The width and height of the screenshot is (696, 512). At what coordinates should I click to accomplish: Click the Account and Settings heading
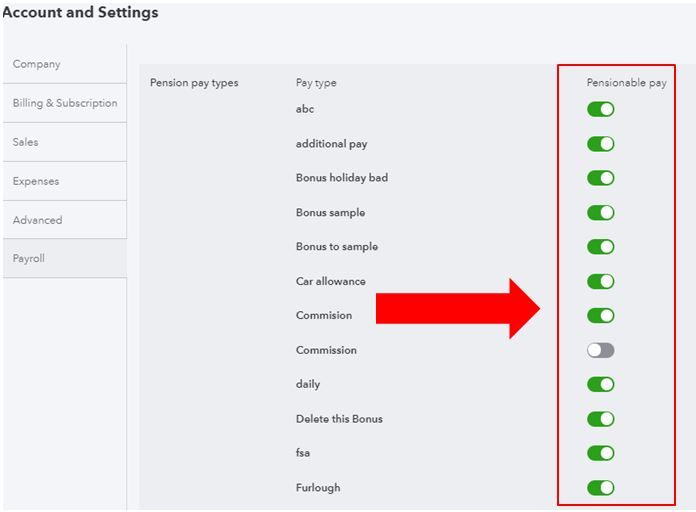coord(80,12)
